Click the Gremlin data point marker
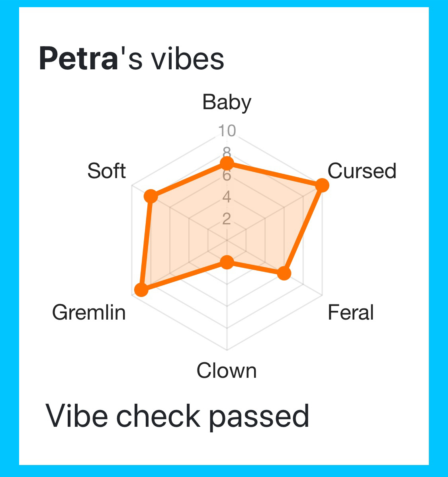 (141, 290)
